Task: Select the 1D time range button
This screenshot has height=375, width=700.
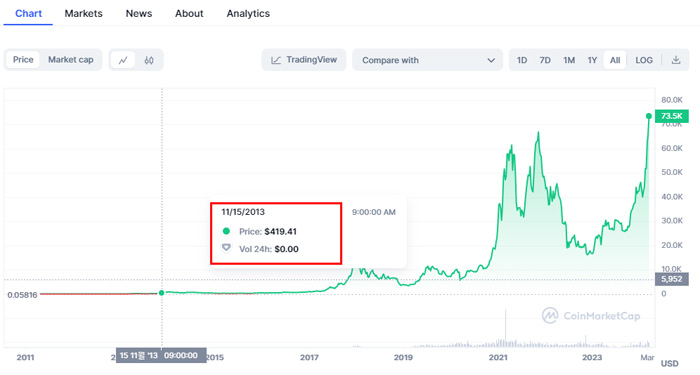Action: (x=522, y=60)
